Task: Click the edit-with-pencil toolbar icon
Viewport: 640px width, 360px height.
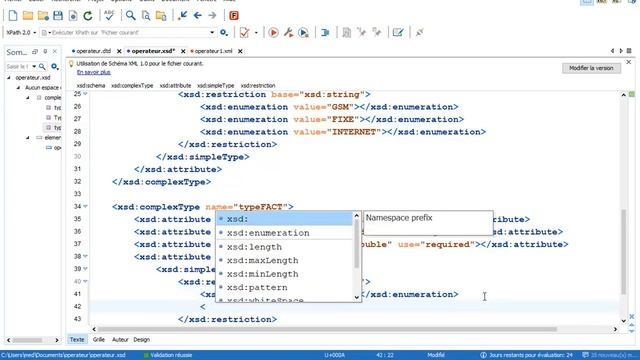Action: 398,33
